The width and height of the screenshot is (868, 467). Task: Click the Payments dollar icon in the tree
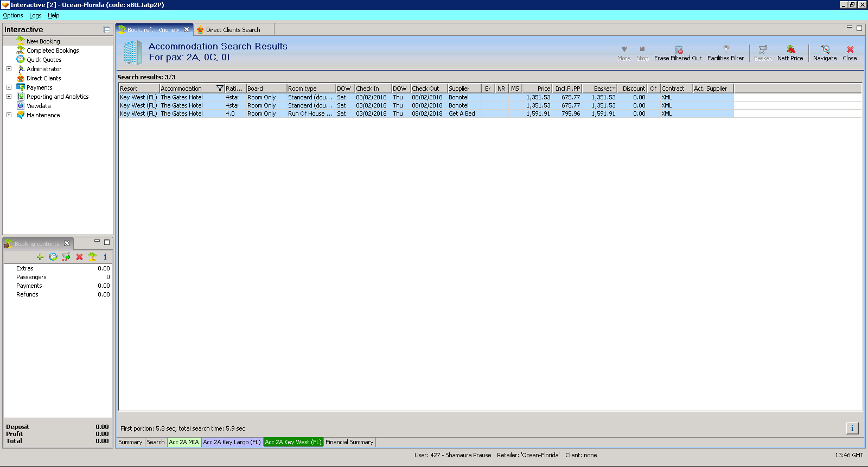pyautogui.click(x=21, y=87)
